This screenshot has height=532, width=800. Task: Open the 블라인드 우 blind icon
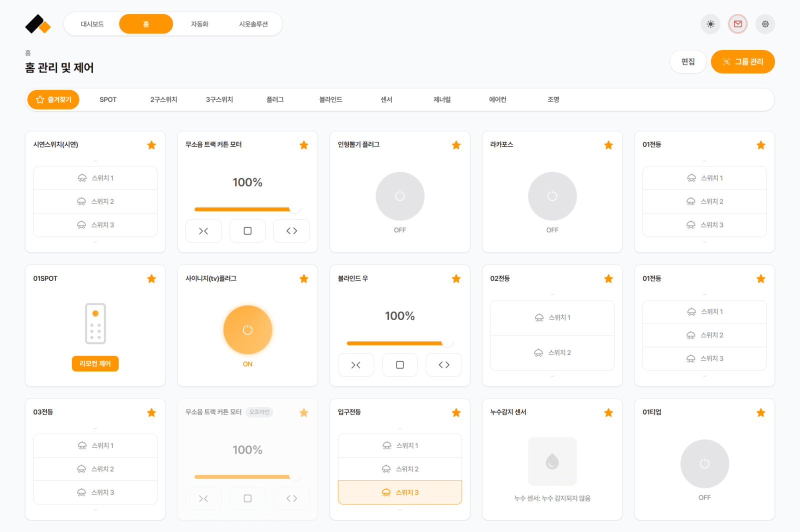click(444, 365)
